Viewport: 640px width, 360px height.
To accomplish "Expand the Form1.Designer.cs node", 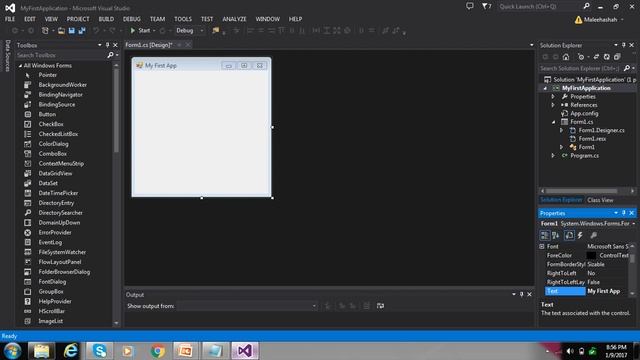I will point(561,130).
